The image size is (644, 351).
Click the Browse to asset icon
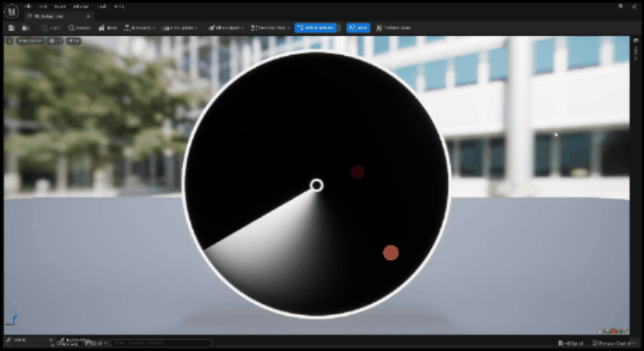pos(25,27)
